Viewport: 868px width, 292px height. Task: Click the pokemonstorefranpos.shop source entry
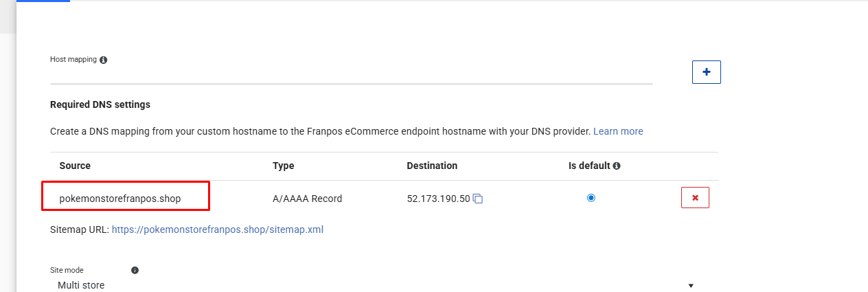(120, 199)
